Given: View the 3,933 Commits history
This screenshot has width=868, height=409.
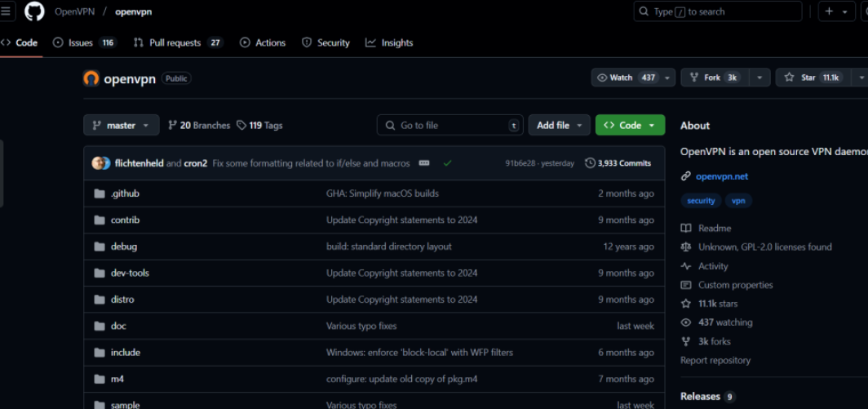Looking at the screenshot, I should pyautogui.click(x=618, y=163).
